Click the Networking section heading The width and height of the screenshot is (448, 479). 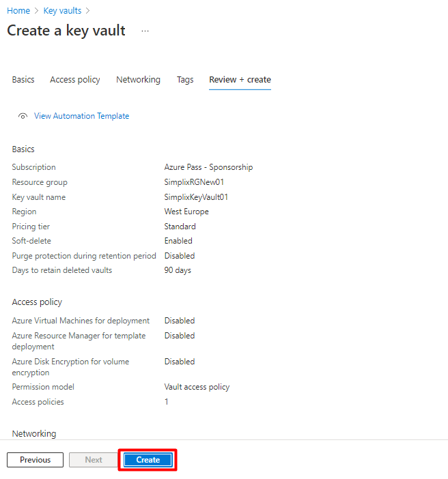pos(34,434)
